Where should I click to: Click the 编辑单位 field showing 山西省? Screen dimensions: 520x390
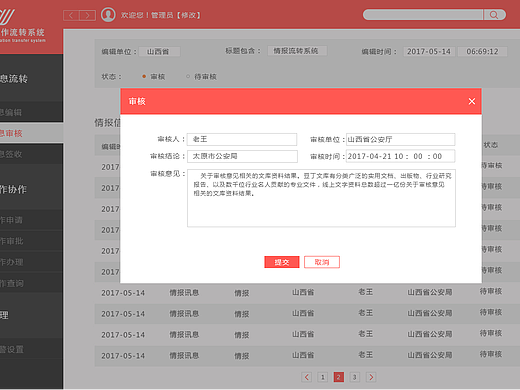click(159, 52)
